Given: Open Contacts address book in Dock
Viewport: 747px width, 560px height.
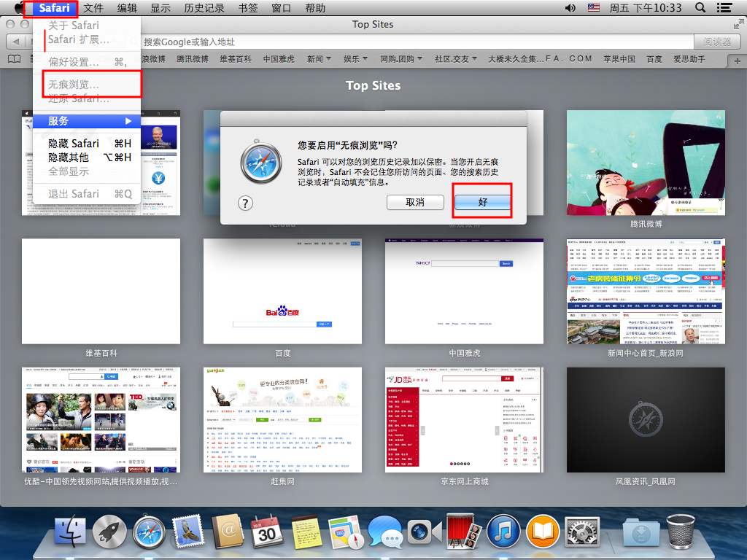Looking at the screenshot, I should point(228,532).
